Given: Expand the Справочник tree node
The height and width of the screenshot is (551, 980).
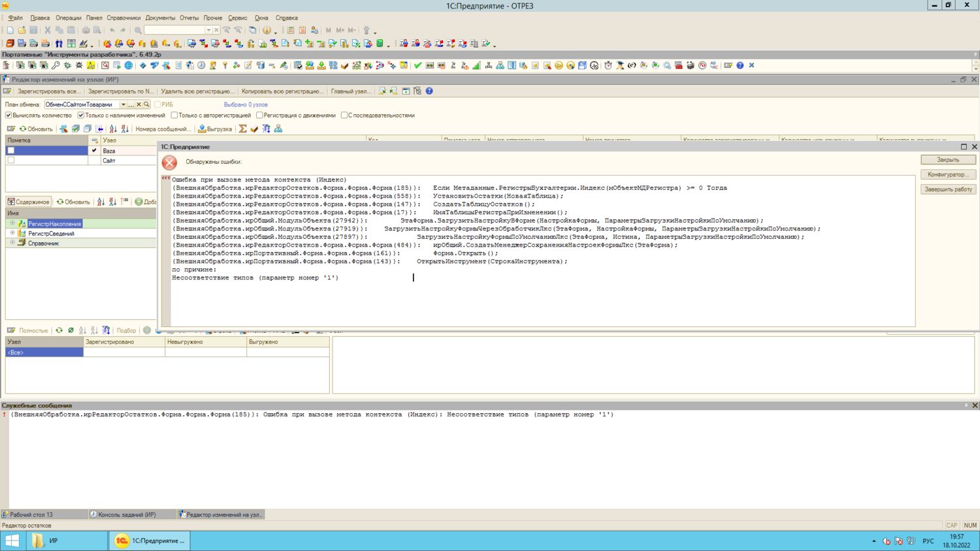Looking at the screenshot, I should coord(12,243).
